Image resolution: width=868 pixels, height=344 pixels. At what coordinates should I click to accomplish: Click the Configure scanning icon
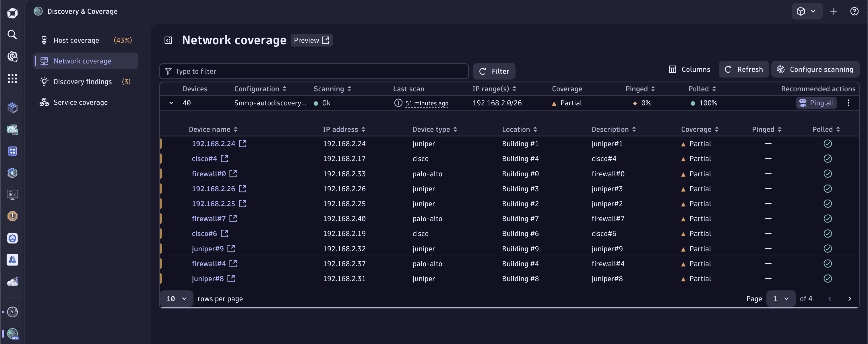(x=781, y=69)
